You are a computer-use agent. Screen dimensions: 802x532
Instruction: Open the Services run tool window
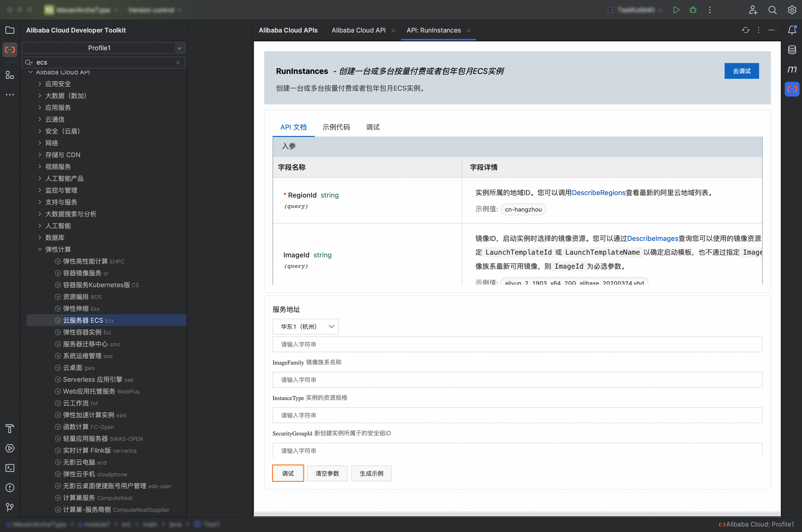(10, 448)
